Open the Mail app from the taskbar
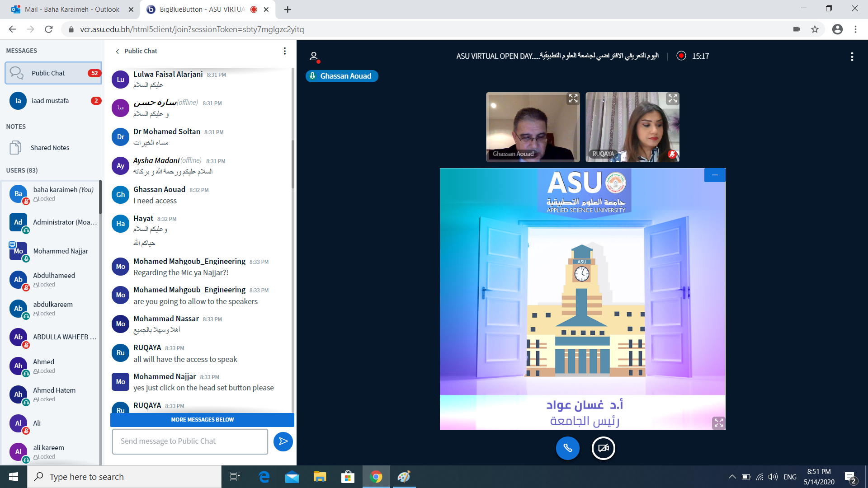 tap(292, 477)
